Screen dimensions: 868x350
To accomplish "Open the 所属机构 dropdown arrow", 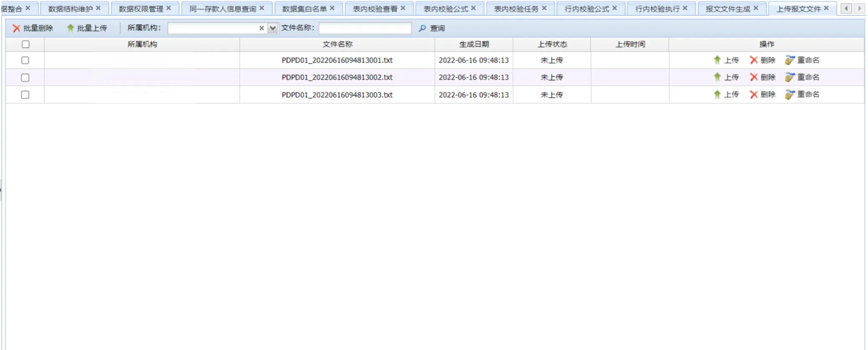I will 272,28.
